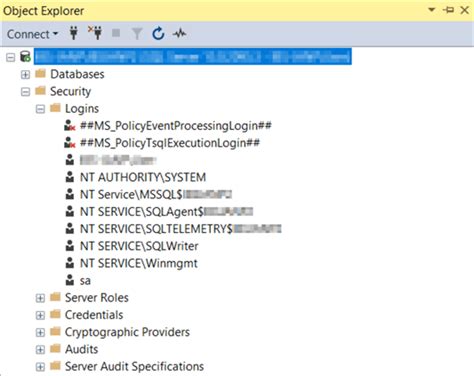Toggle the Auto Hide pin icon
The width and height of the screenshot is (474, 376).
[448, 10]
